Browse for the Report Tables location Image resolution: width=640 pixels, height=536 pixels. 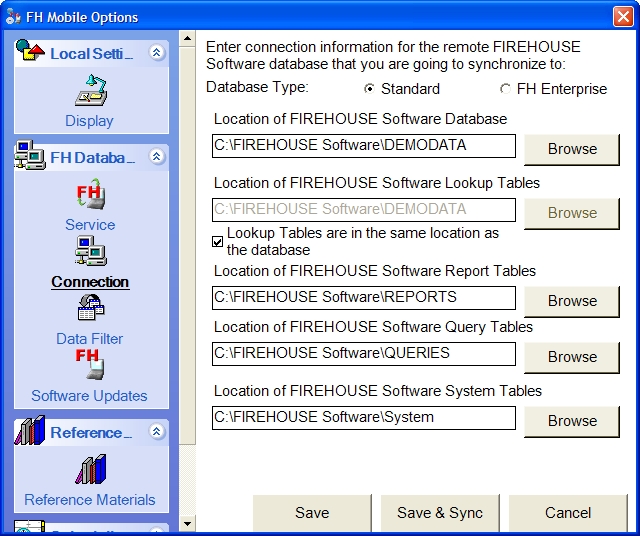(572, 301)
